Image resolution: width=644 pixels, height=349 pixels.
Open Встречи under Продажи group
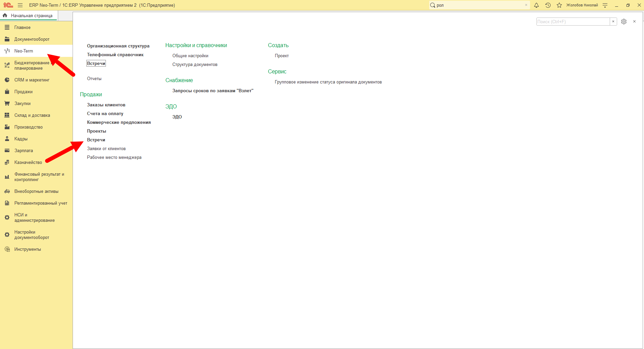tap(96, 140)
